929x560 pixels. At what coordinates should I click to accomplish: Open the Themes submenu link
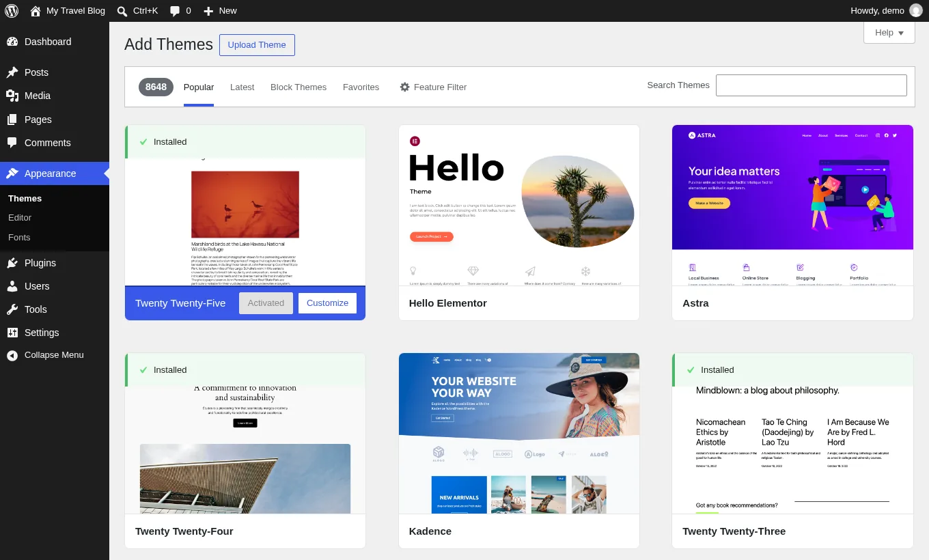click(x=25, y=198)
